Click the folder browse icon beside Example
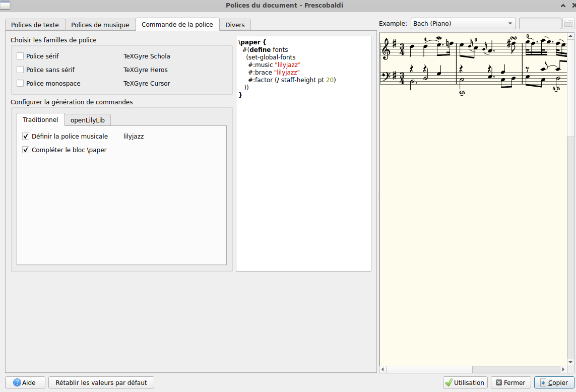Screen dimensions: 576x392 (568, 23)
